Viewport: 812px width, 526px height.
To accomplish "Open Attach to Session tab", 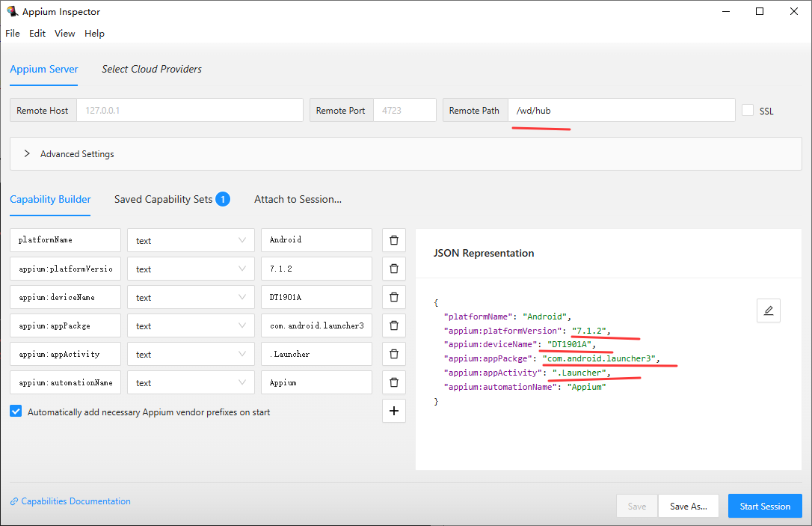I will point(298,200).
